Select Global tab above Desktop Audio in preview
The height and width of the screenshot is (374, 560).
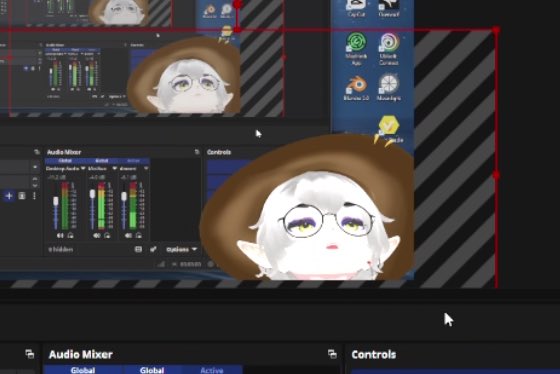coord(65,161)
